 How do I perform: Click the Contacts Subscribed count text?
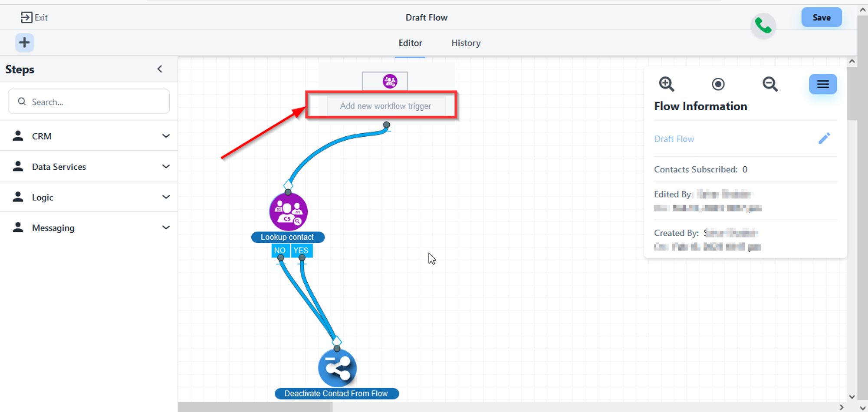[700, 169]
